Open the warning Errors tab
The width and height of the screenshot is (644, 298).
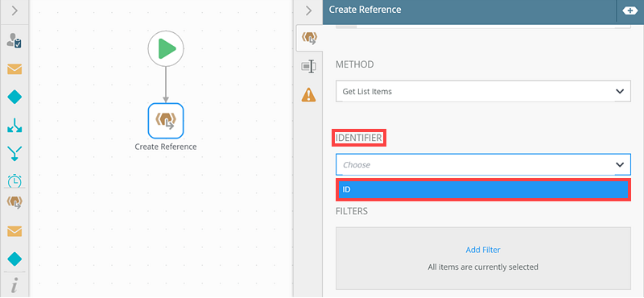[309, 94]
